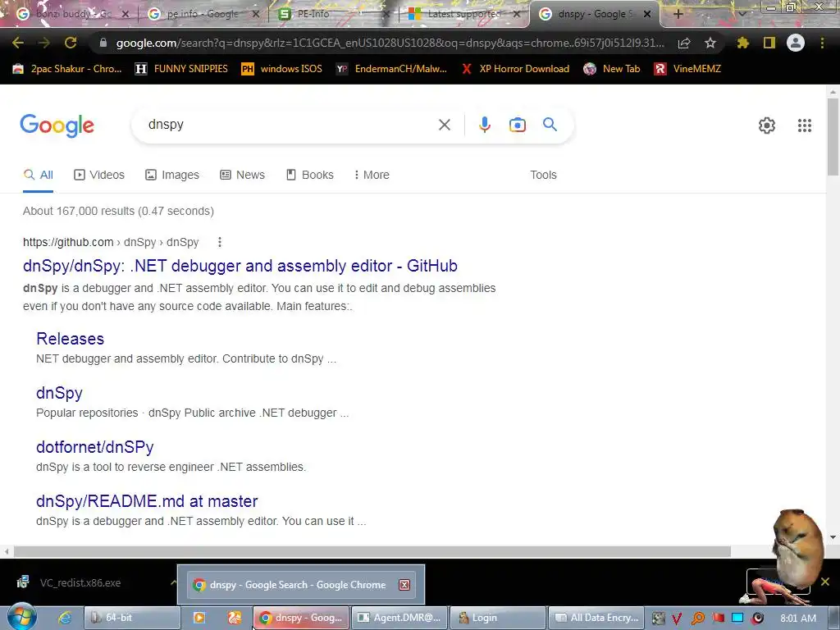Open the New Tab bookmark
This screenshot has height=630, width=840.
pyautogui.click(x=612, y=69)
